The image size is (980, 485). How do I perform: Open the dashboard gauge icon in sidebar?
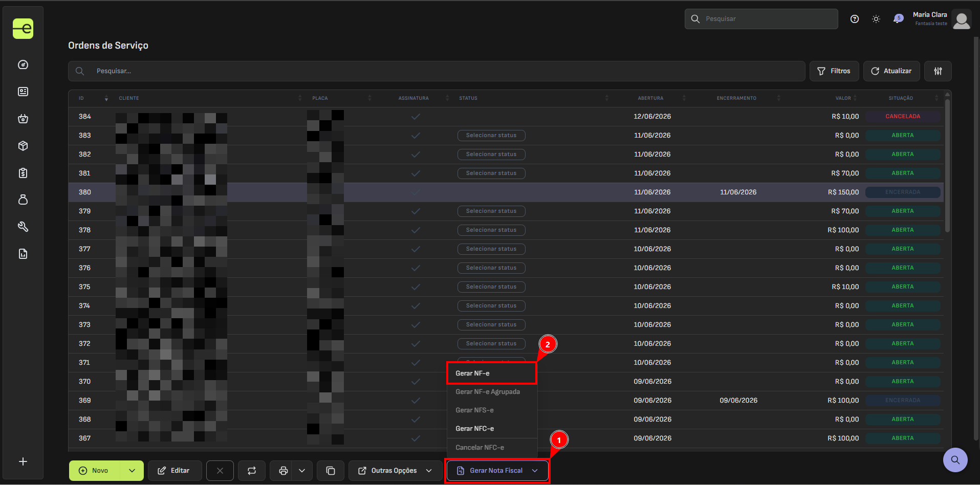23,64
